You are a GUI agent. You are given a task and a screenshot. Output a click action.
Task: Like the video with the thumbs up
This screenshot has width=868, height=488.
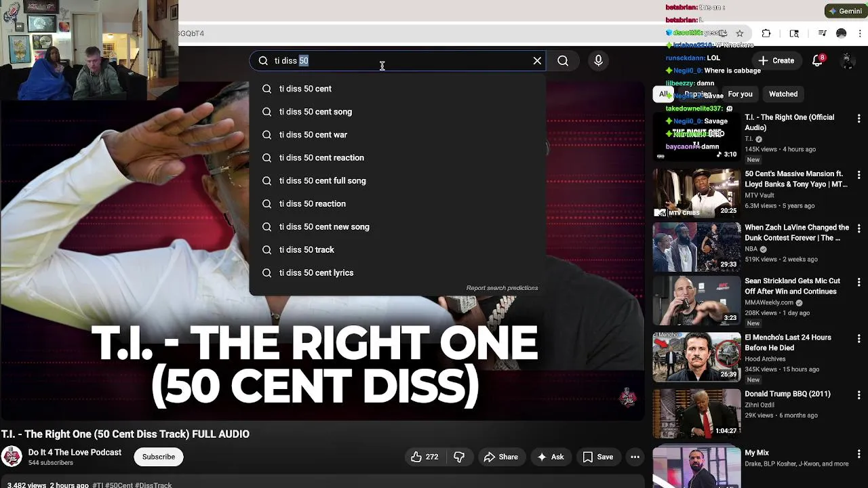click(x=425, y=457)
